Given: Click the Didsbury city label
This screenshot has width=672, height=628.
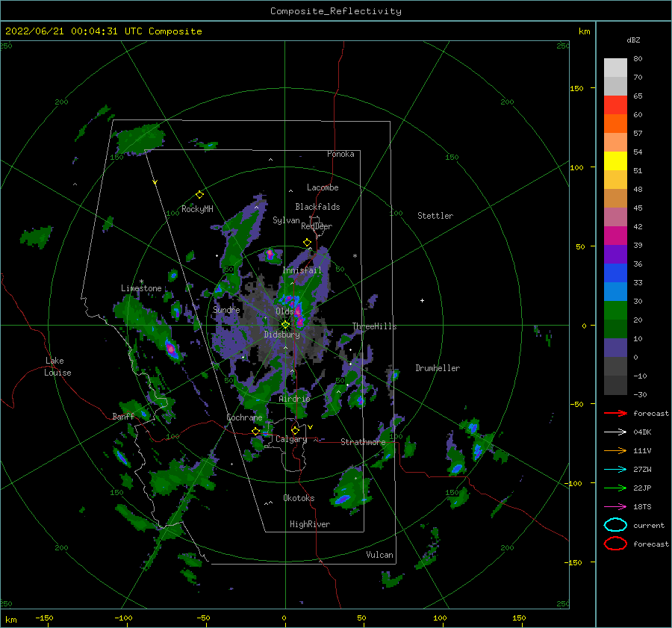Looking at the screenshot, I should tap(281, 335).
